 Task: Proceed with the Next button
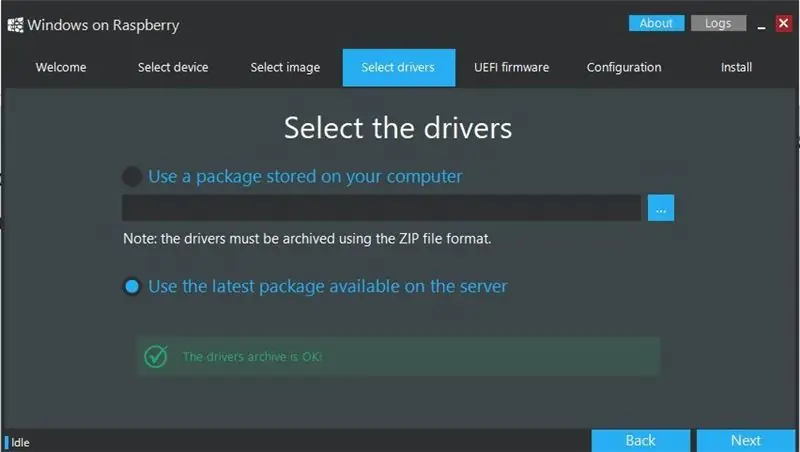coord(746,440)
